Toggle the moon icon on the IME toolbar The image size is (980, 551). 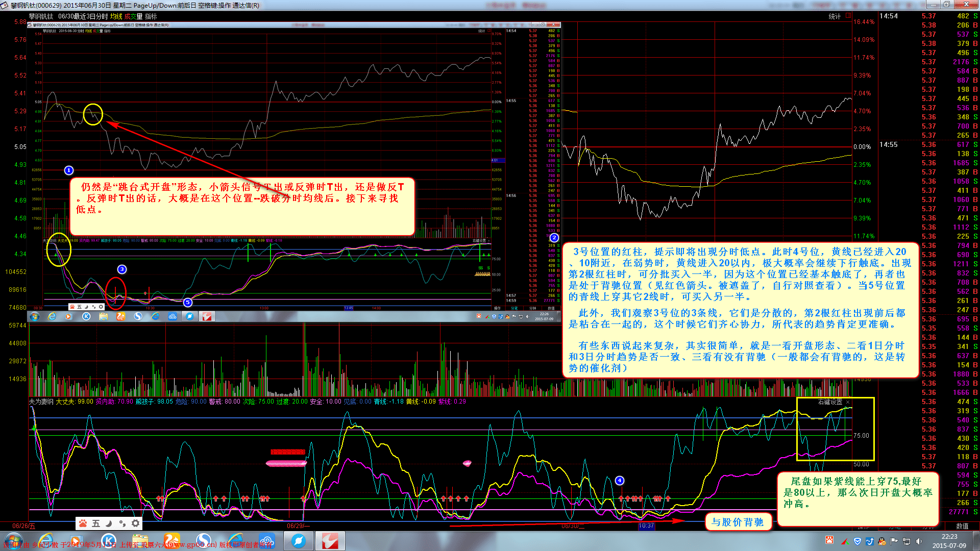point(109,523)
